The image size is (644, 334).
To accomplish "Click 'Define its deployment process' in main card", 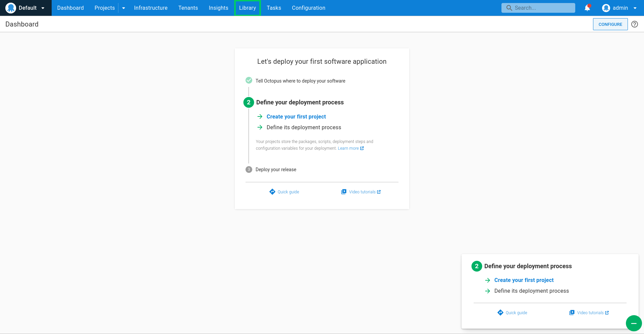I will (304, 127).
